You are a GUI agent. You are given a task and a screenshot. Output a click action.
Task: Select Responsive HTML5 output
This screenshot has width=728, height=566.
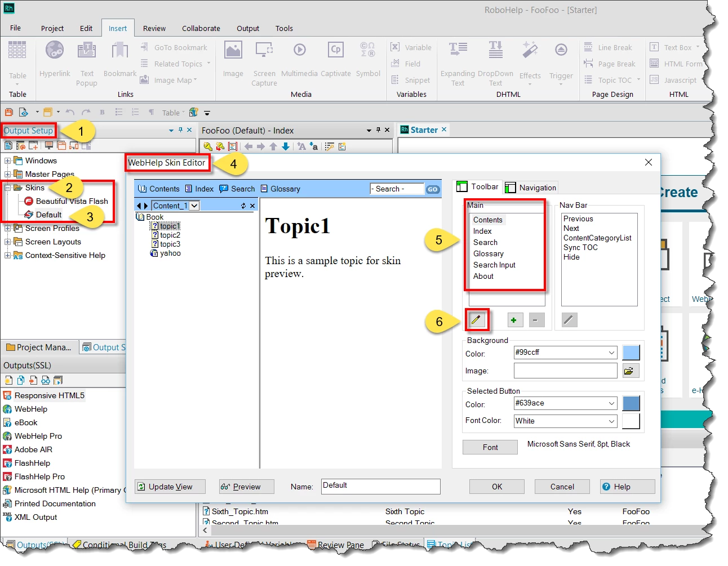[50, 395]
